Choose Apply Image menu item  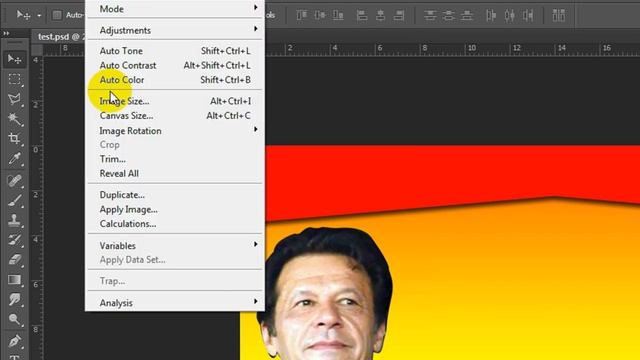coord(175,209)
